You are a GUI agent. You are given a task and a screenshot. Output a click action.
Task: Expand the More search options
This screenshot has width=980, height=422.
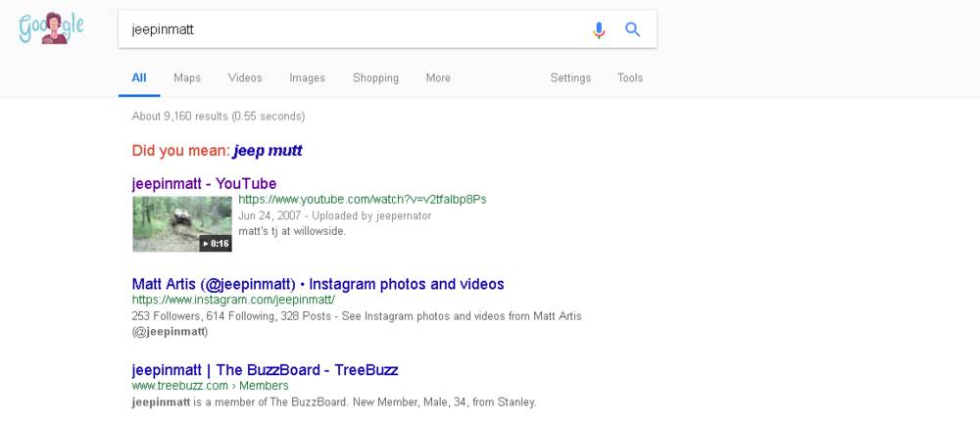[438, 78]
